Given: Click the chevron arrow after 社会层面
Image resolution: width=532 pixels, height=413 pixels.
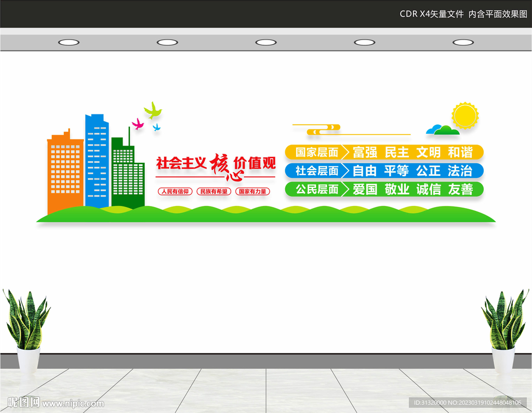Looking at the screenshot, I should point(345,171).
